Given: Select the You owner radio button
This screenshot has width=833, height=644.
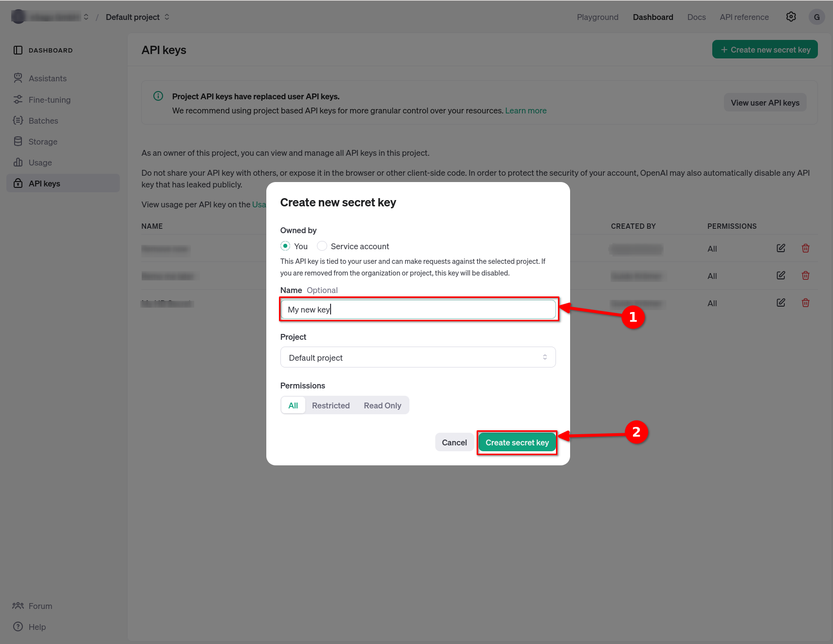Looking at the screenshot, I should pos(285,246).
